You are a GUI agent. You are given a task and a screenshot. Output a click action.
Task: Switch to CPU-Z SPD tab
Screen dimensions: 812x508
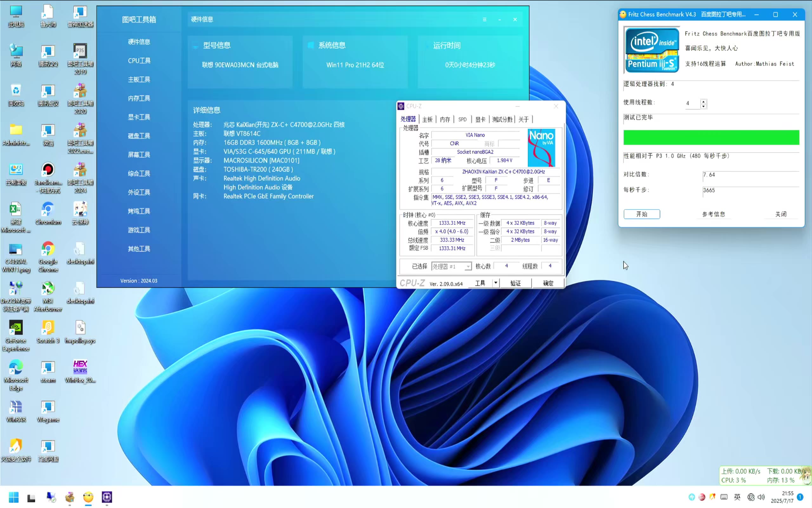462,119
